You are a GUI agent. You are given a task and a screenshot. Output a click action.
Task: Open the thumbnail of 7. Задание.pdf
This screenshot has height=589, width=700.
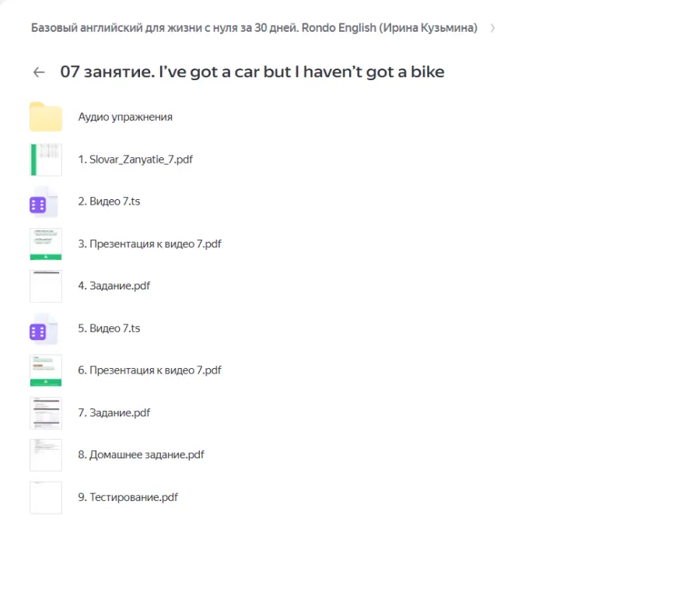(46, 413)
